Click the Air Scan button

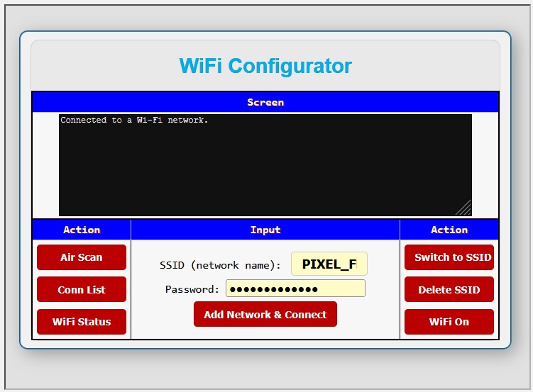click(x=82, y=257)
